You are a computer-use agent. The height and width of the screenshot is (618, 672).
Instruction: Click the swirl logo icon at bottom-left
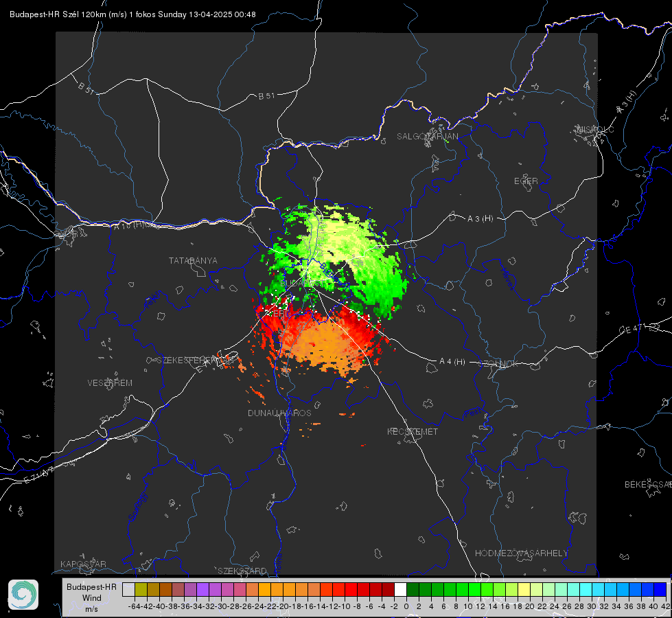click(23, 595)
